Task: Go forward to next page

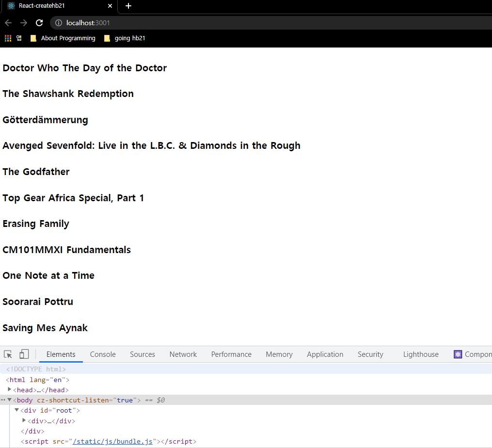Action: coord(24,23)
